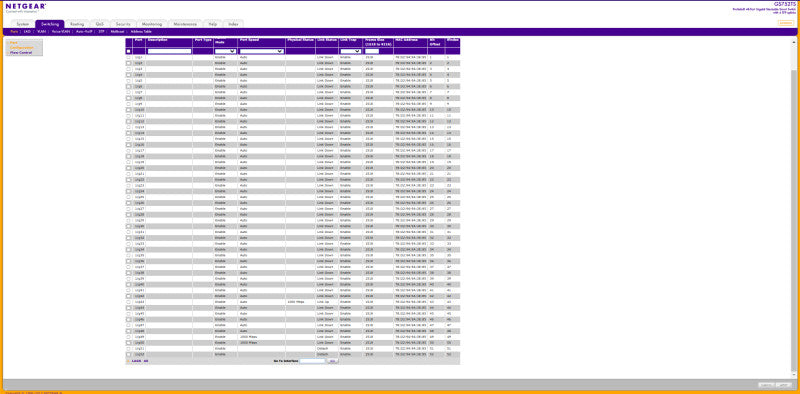Click the Go button beside Go To Interface
Image resolution: width=800 pixels, height=394 pixels.
pyautogui.click(x=332, y=361)
